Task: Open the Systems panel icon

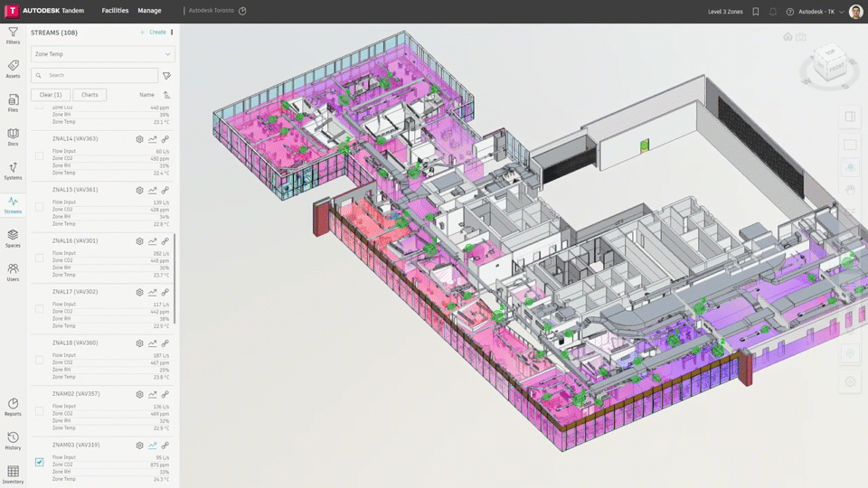Action: pyautogui.click(x=13, y=170)
